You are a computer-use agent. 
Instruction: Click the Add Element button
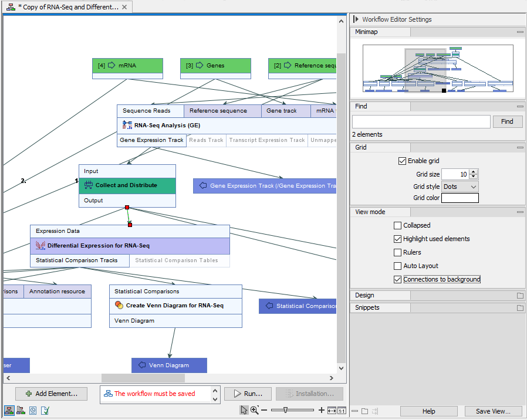51,393
